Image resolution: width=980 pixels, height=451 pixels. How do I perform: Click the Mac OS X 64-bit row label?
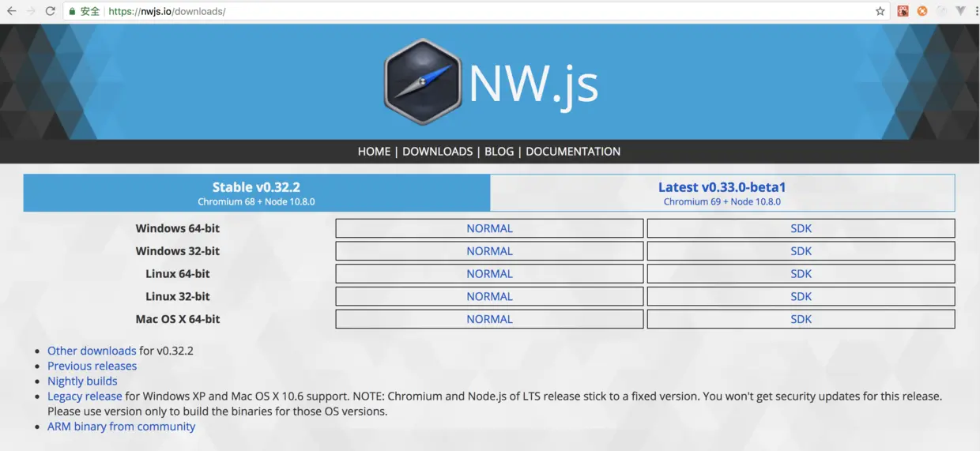pos(178,319)
